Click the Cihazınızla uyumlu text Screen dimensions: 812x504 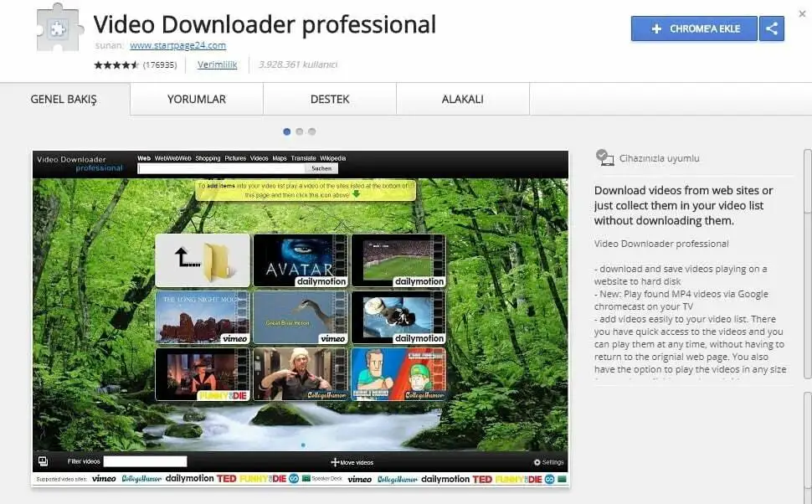coord(660,158)
